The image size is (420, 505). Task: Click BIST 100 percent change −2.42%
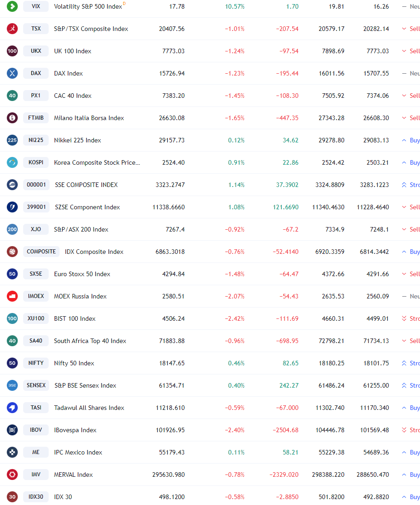[234, 318]
